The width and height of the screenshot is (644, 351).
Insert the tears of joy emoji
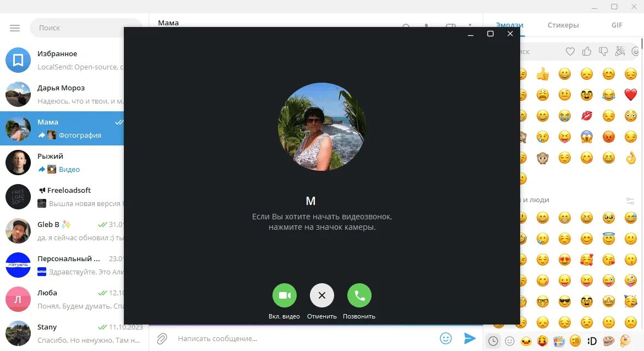[x=609, y=95]
